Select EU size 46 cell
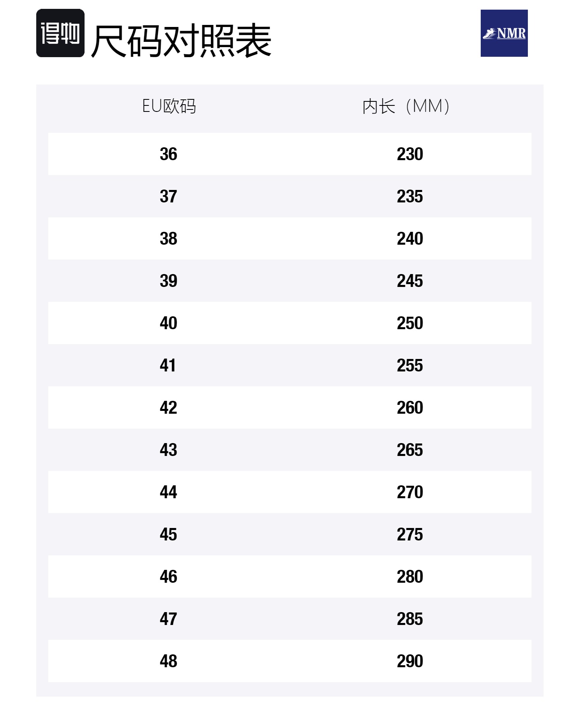The height and width of the screenshot is (728, 581). (168, 577)
